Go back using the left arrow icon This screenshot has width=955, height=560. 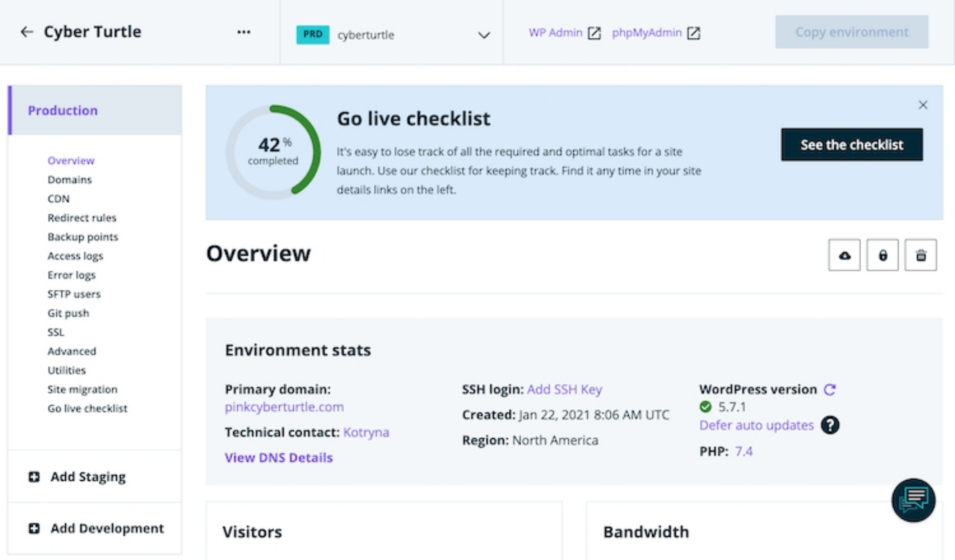tap(27, 32)
